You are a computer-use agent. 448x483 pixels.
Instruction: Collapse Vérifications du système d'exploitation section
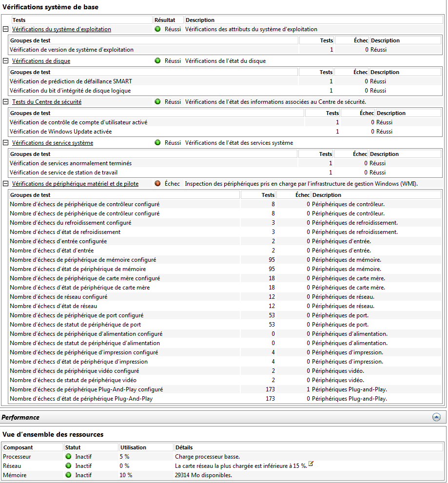[x=5, y=29]
